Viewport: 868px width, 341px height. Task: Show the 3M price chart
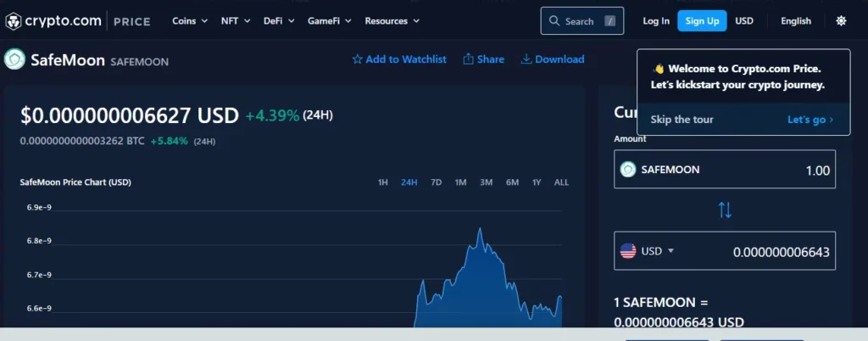pyautogui.click(x=486, y=182)
